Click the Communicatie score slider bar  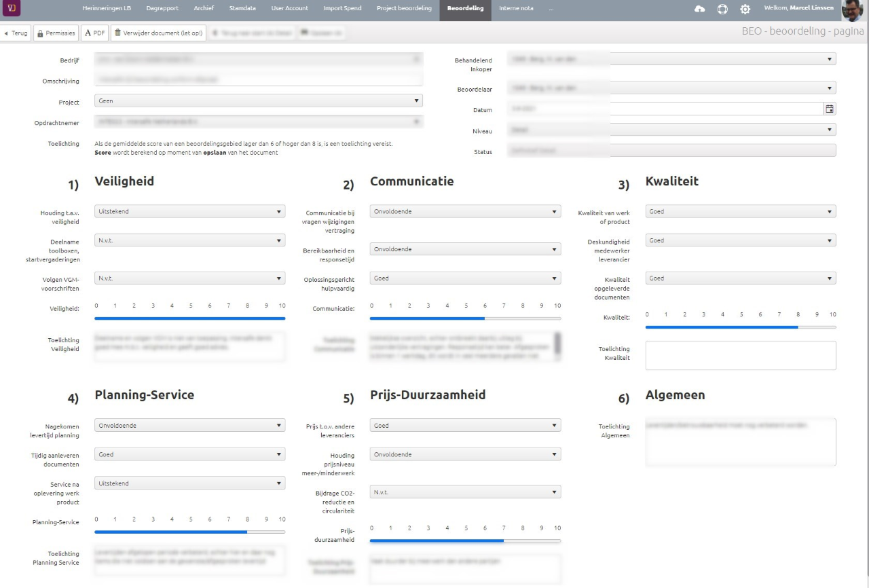coord(465,318)
